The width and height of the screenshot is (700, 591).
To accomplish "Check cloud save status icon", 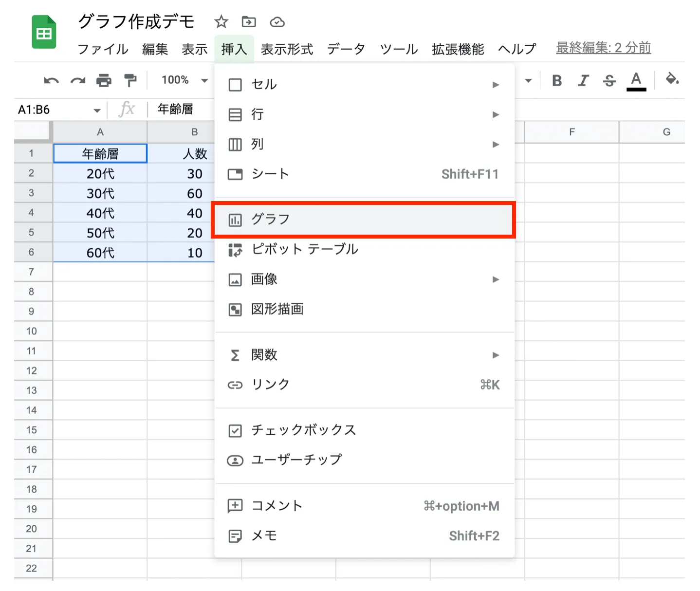I will click(x=277, y=22).
